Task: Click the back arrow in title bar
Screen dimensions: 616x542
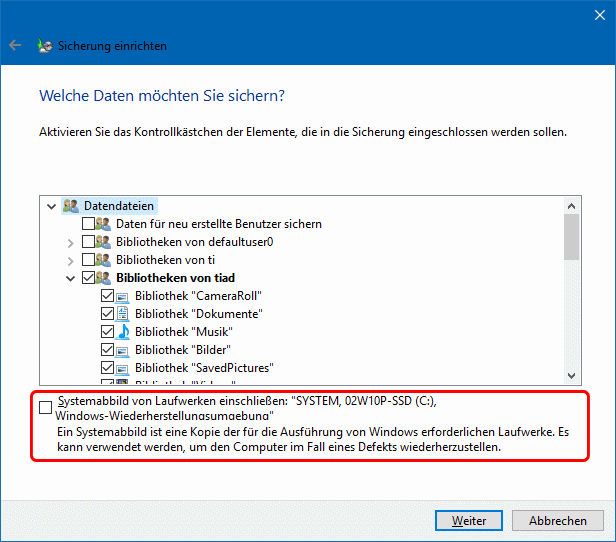Action: 15,45
